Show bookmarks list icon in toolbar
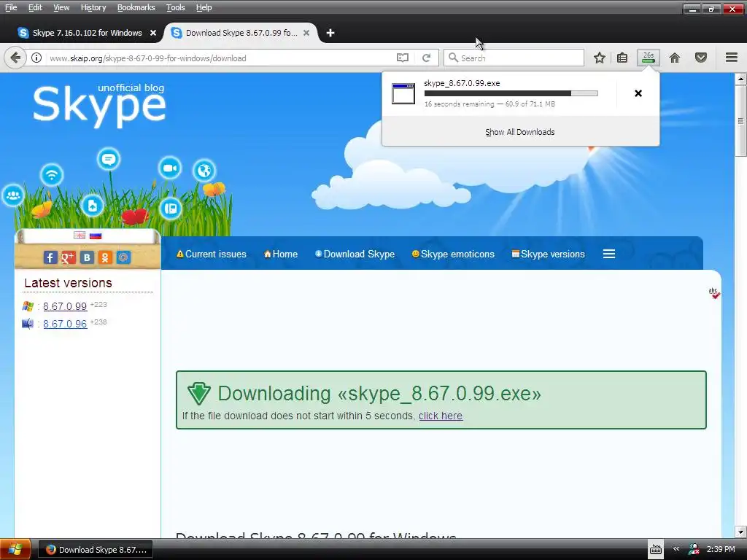This screenshot has height=560, width=747. [x=622, y=58]
